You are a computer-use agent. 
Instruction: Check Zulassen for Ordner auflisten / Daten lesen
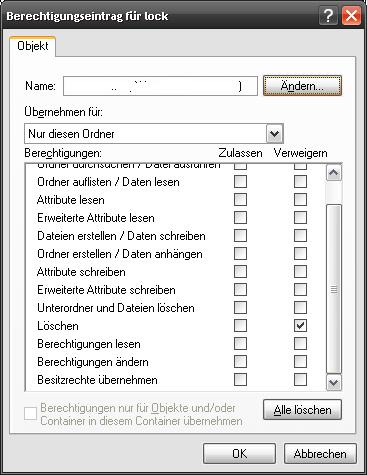pyautogui.click(x=240, y=182)
